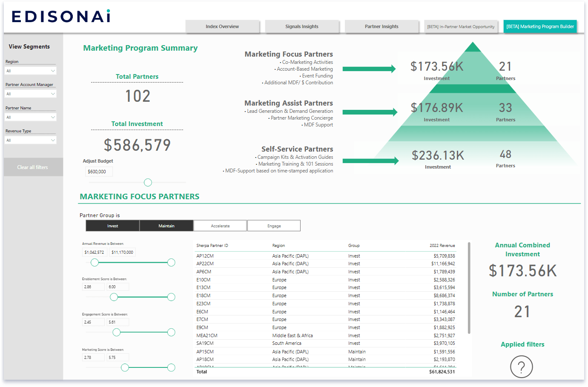Expand the Region filter dropdown

coord(31,71)
